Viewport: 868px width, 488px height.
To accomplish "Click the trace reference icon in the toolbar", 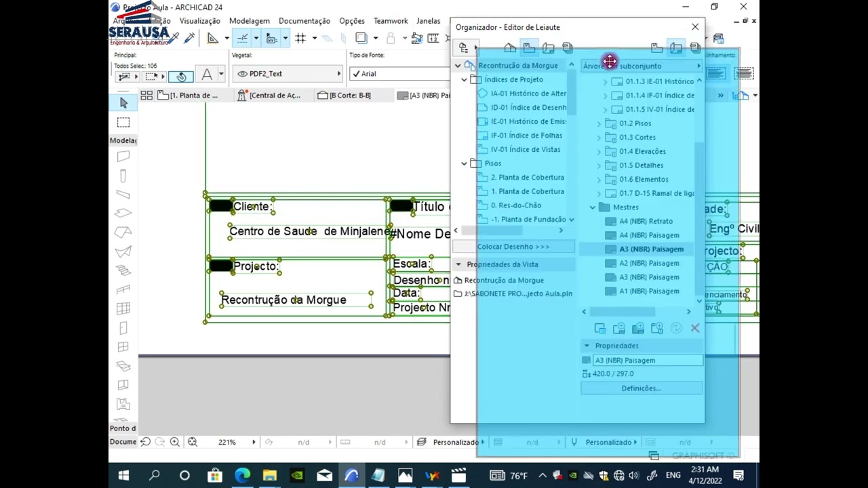I will point(361,38).
